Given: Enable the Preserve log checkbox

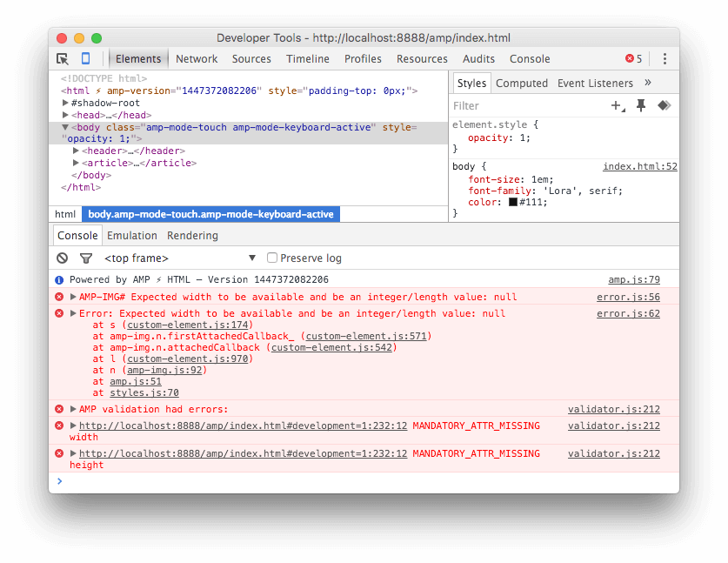Looking at the screenshot, I should click(x=272, y=258).
